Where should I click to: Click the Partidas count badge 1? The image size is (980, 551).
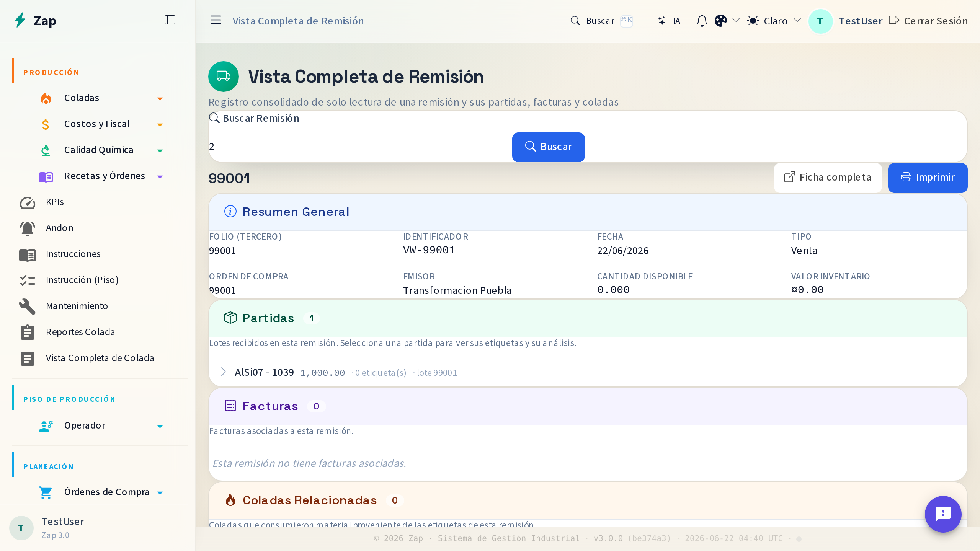(x=312, y=318)
